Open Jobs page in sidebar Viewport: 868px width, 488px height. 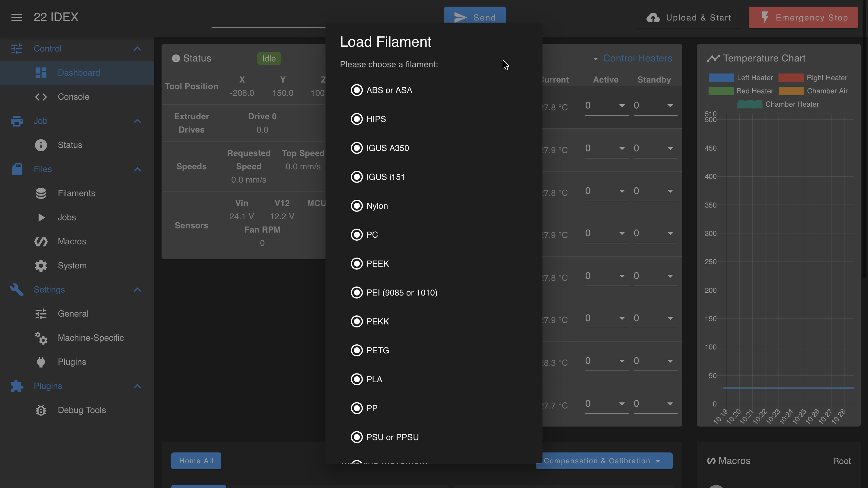click(77, 217)
